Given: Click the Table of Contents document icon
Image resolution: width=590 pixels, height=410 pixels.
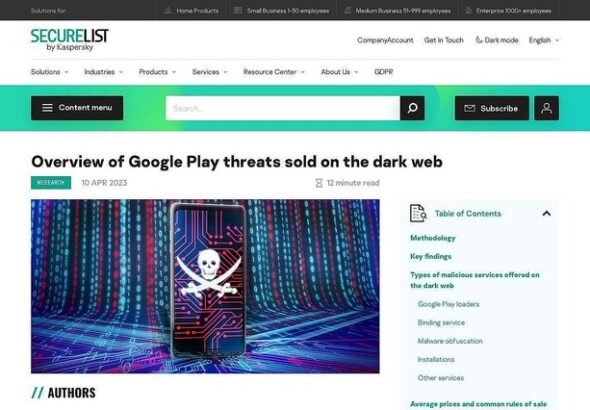Looking at the screenshot, I should [x=418, y=213].
